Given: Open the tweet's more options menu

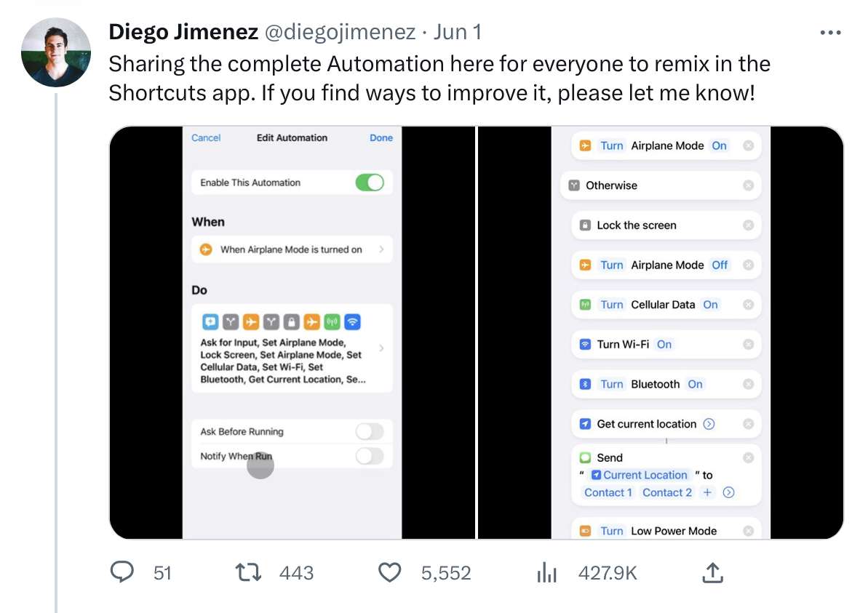Looking at the screenshot, I should pos(830,32).
